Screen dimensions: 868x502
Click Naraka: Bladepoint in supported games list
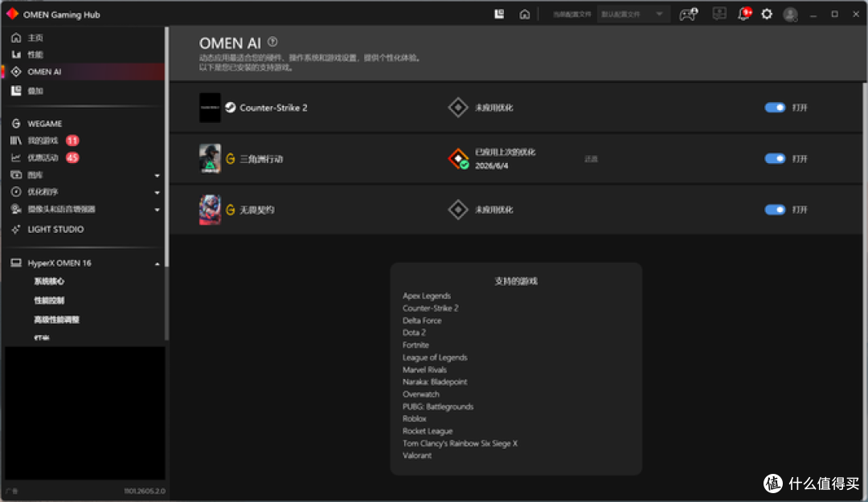tap(435, 382)
